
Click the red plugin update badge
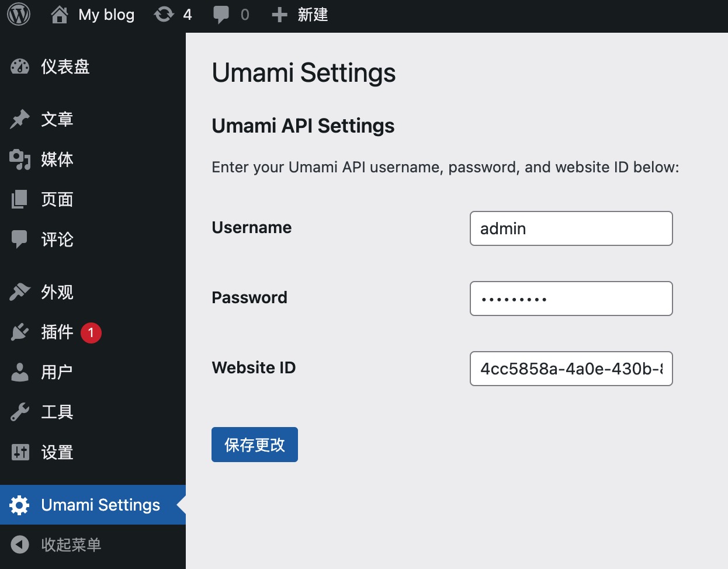(91, 332)
